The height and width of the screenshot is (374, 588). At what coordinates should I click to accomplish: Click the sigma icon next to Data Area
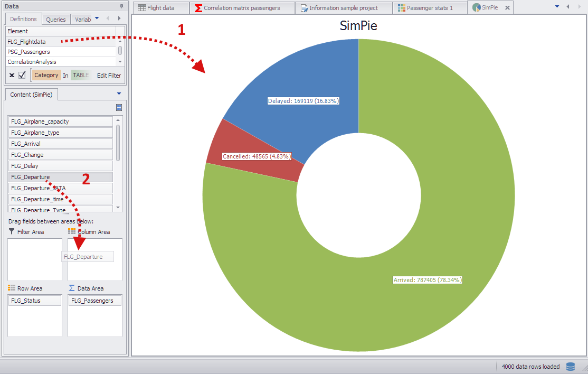[71, 288]
